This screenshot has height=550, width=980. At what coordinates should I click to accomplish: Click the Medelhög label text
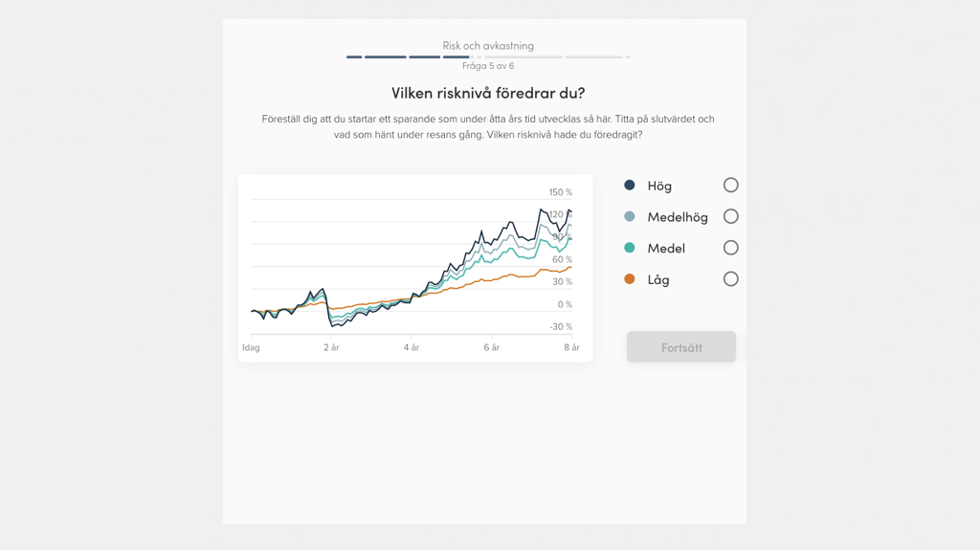pos(678,217)
